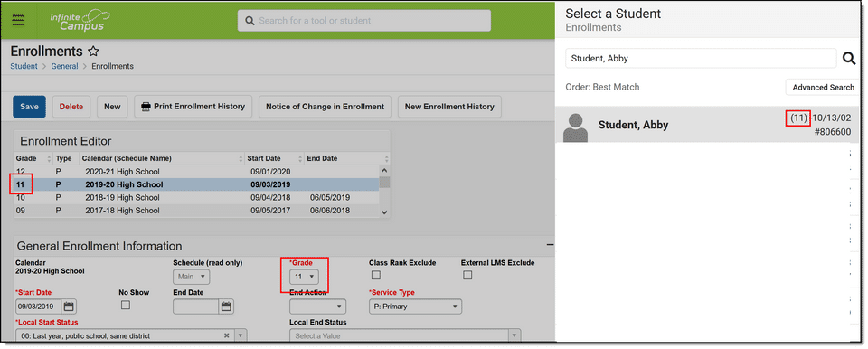Sort by the End Date column
The width and height of the screenshot is (868, 349).
coord(347,158)
